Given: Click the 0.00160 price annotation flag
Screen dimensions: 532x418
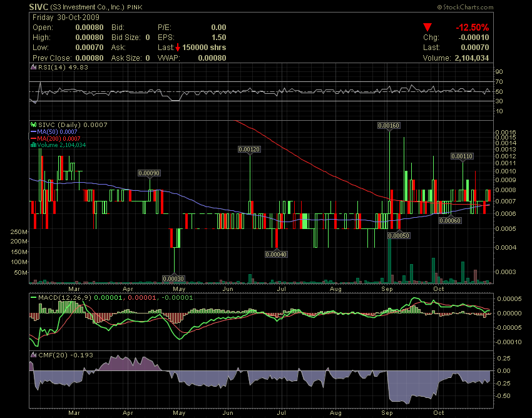Looking at the screenshot, I should [389, 125].
